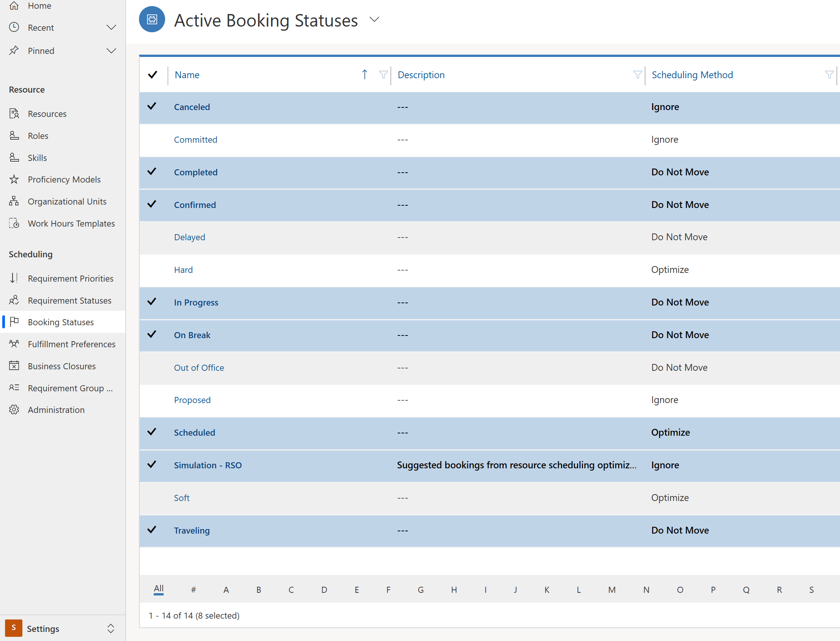Select the Organizational Units menu item
Image resolution: width=840 pixels, height=641 pixels.
tap(67, 201)
